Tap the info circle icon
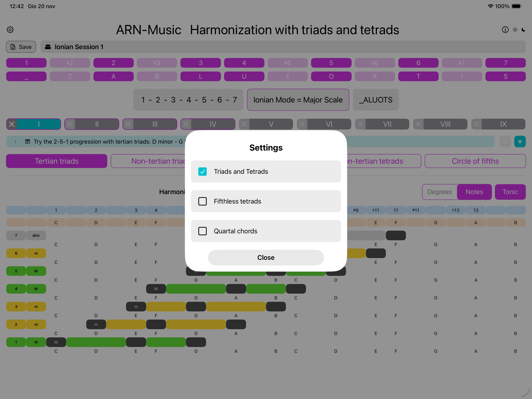 505,30
